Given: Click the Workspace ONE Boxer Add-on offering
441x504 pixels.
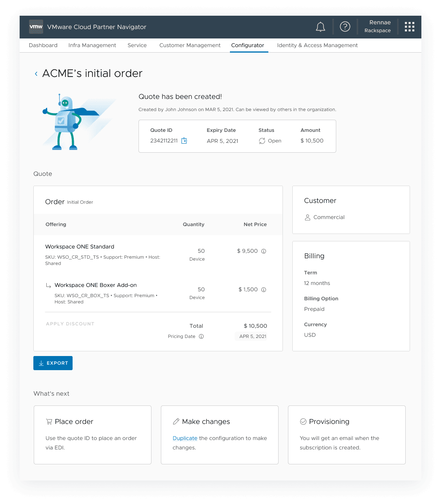Looking at the screenshot, I should point(96,285).
